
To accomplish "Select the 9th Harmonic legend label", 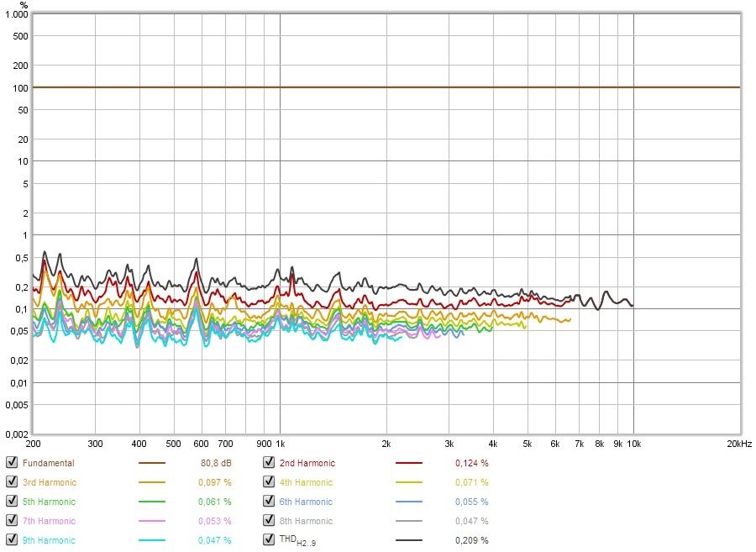I will [x=49, y=540].
